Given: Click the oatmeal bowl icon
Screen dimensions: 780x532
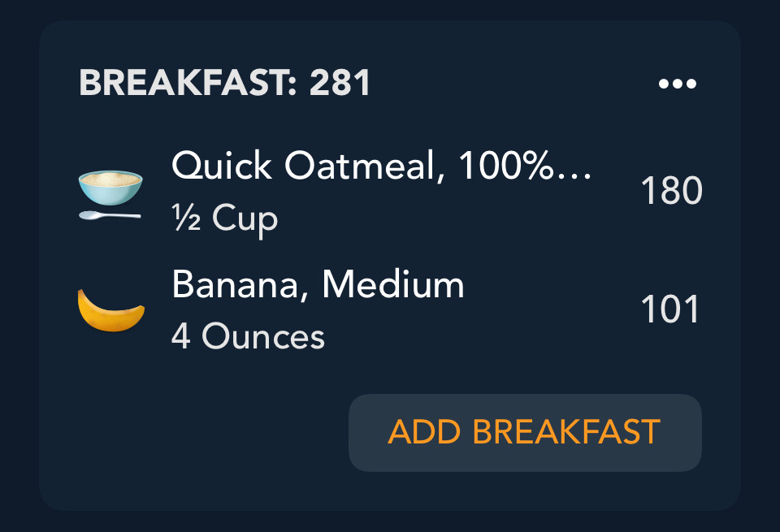Looking at the screenshot, I should click(x=110, y=187).
